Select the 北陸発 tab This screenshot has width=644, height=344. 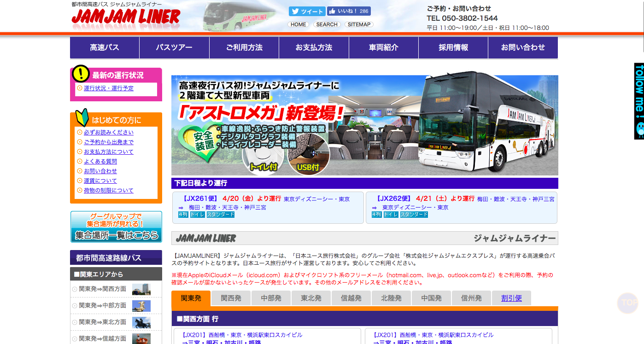(391, 298)
